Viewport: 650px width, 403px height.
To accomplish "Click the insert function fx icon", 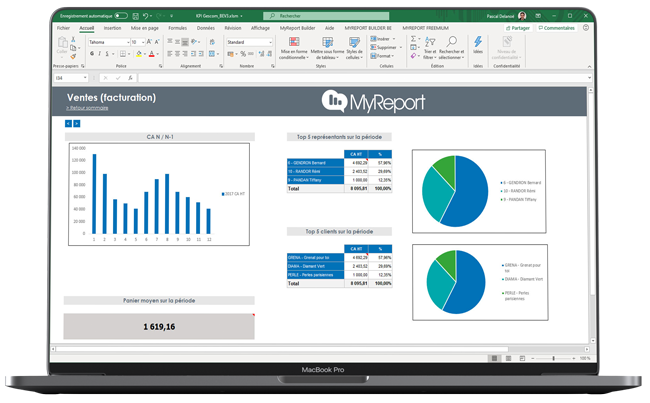I will [x=130, y=78].
